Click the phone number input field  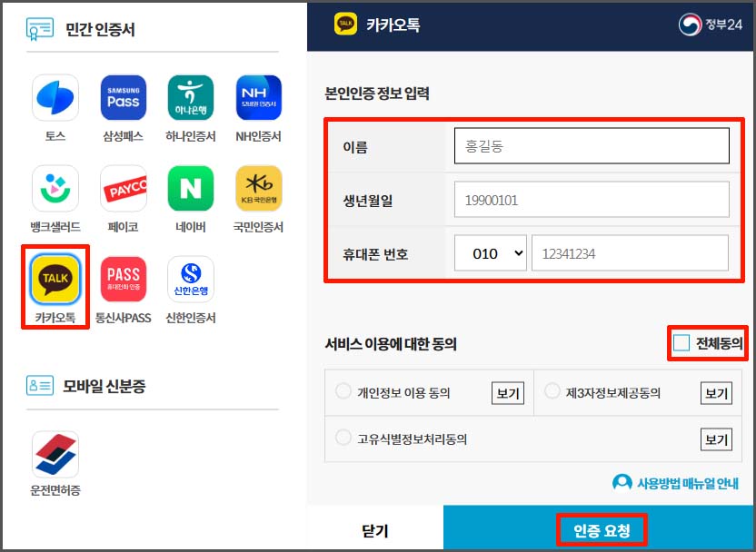pyautogui.click(x=631, y=253)
